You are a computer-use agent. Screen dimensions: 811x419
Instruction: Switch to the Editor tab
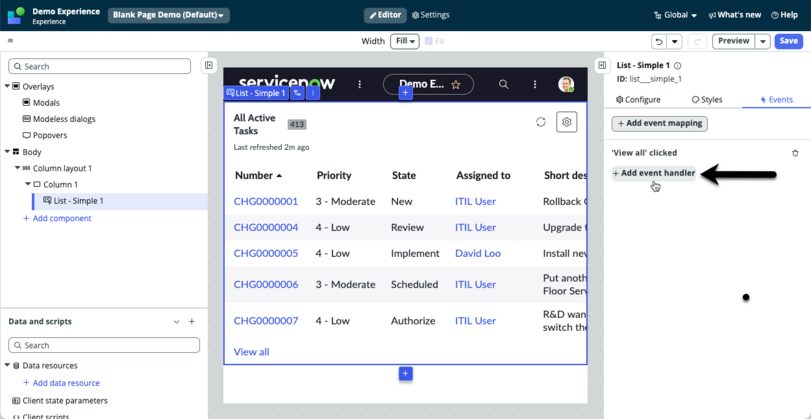pyautogui.click(x=385, y=15)
